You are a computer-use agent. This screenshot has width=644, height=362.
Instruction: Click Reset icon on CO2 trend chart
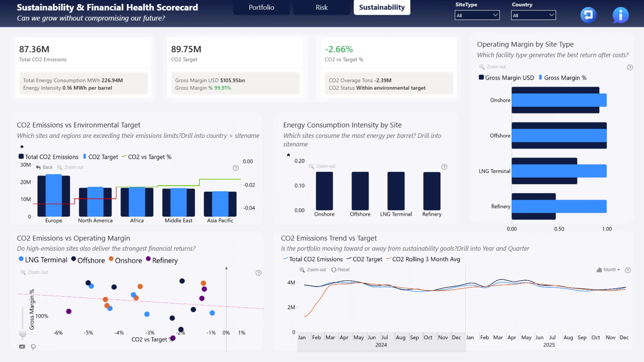(340, 269)
